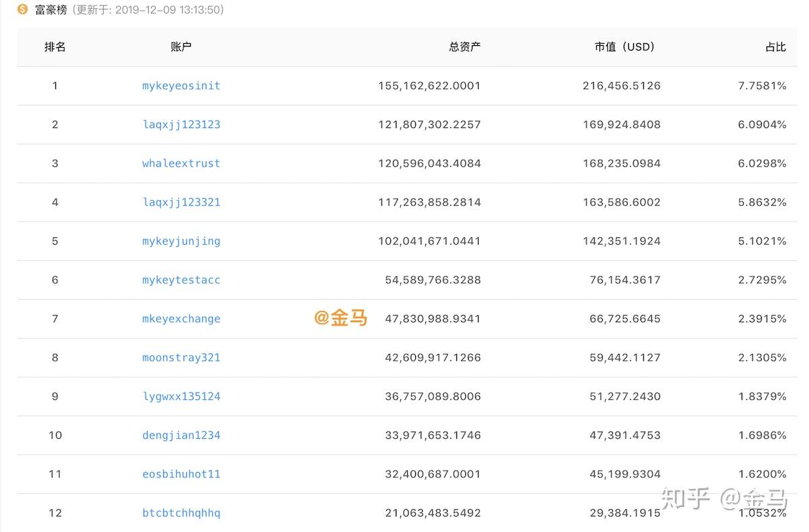The image size is (809, 532).
Task: Click the eosbihuhot11 account
Action: click(181, 474)
